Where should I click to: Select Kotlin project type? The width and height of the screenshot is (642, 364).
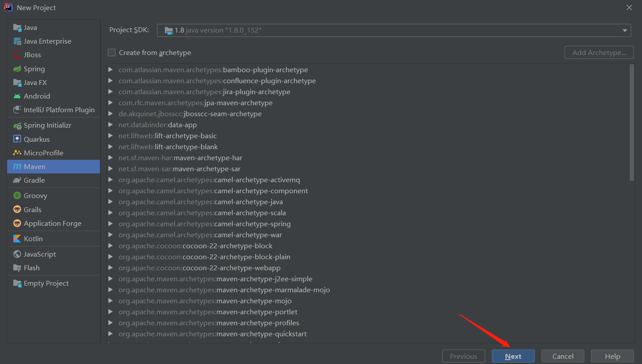click(x=54, y=239)
